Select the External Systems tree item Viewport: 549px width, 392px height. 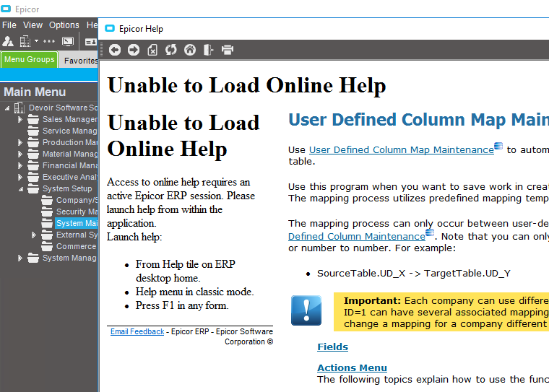pyautogui.click(x=77, y=235)
